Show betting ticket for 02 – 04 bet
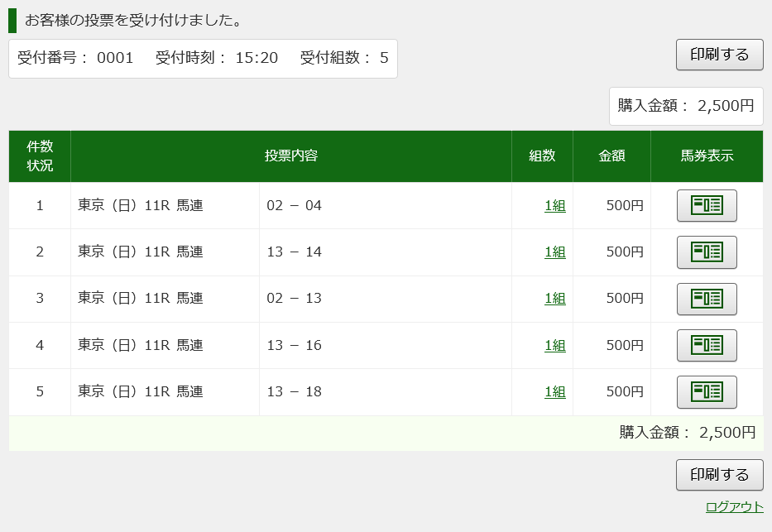This screenshot has width=772, height=532. point(707,206)
